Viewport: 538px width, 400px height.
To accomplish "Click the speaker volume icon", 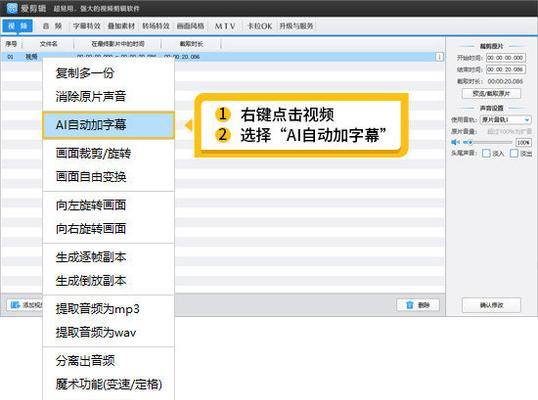I will (455, 142).
